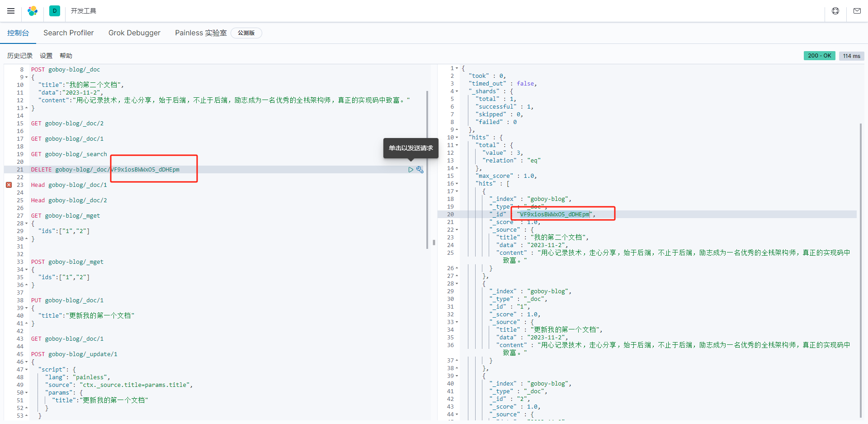This screenshot has height=424, width=868.
Task: Open 设置 settings menu
Action: [46, 56]
